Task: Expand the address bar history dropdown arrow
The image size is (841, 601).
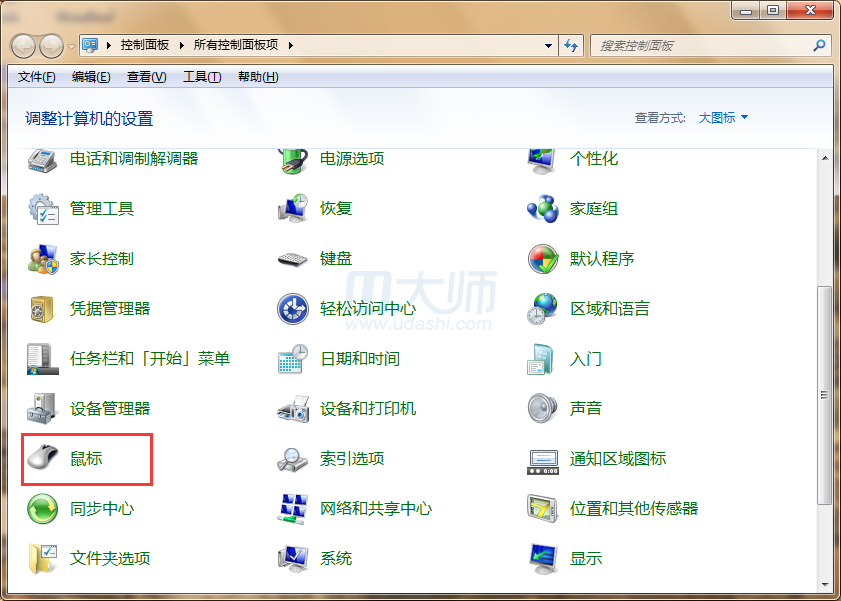Action: pos(548,45)
